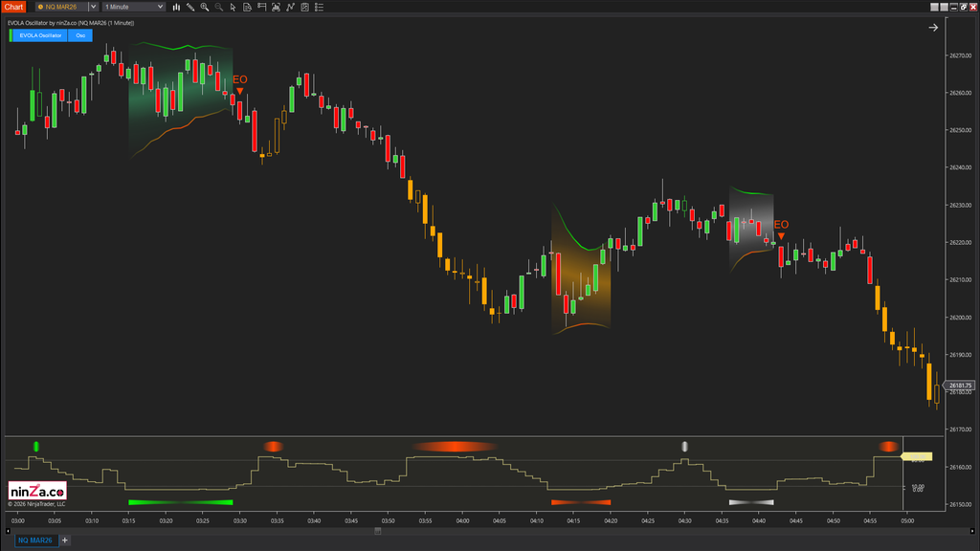
Task: Click the white oscillator bar near 04:40
Action: tap(751, 502)
